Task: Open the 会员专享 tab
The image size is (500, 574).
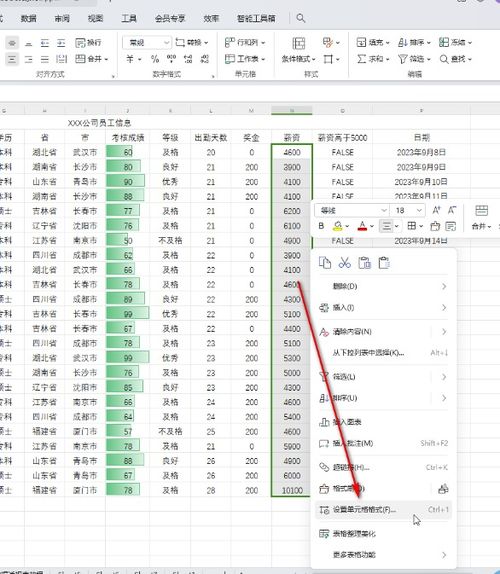Action: pyautogui.click(x=170, y=18)
